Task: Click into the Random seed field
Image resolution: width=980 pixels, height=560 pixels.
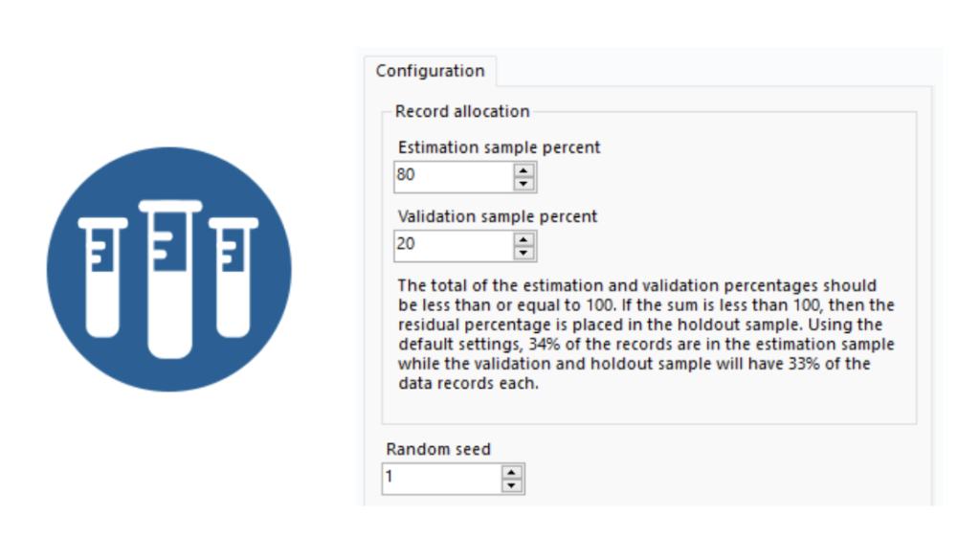Action: [441, 478]
